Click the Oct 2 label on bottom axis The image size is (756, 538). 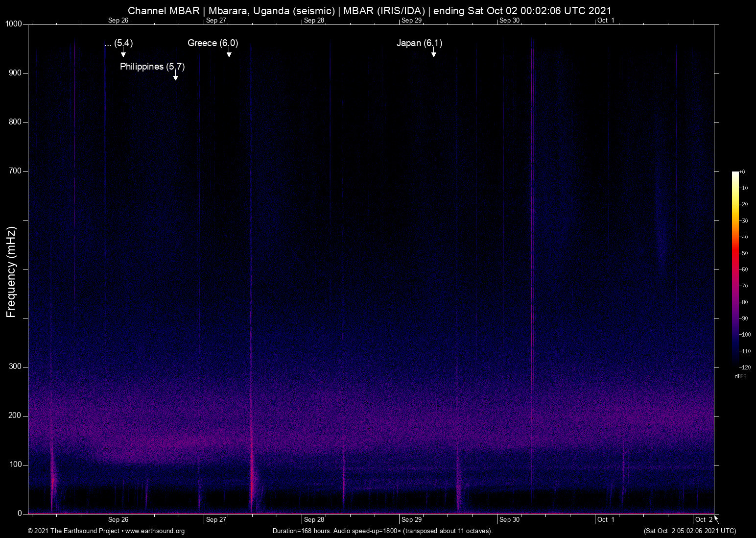[703, 520]
